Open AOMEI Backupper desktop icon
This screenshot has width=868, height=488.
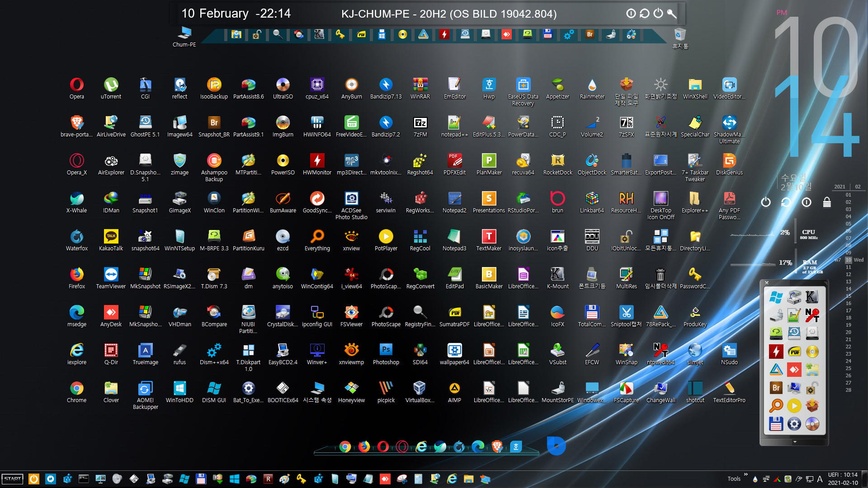tap(145, 395)
